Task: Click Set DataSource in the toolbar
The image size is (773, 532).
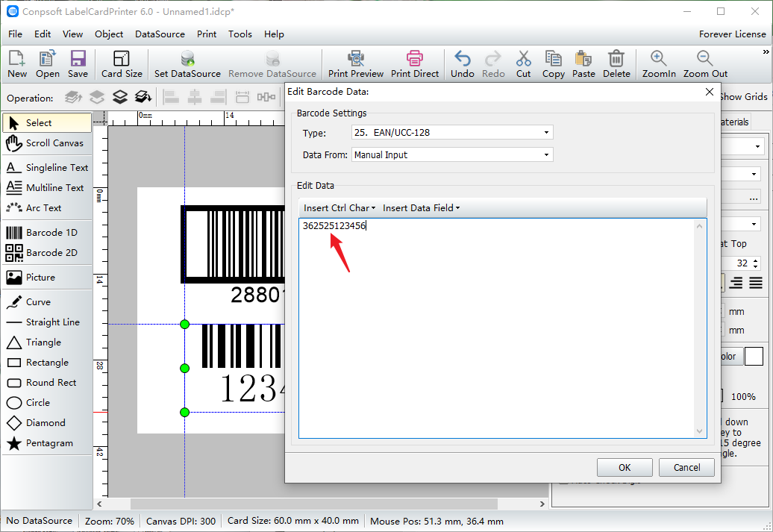Action: click(187, 64)
